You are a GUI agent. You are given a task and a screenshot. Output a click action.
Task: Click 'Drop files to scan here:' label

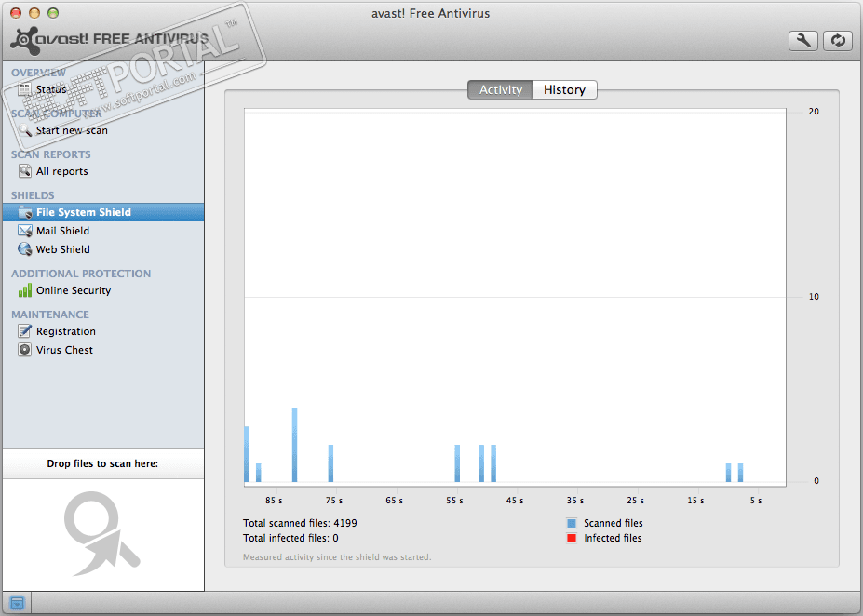[x=102, y=463]
